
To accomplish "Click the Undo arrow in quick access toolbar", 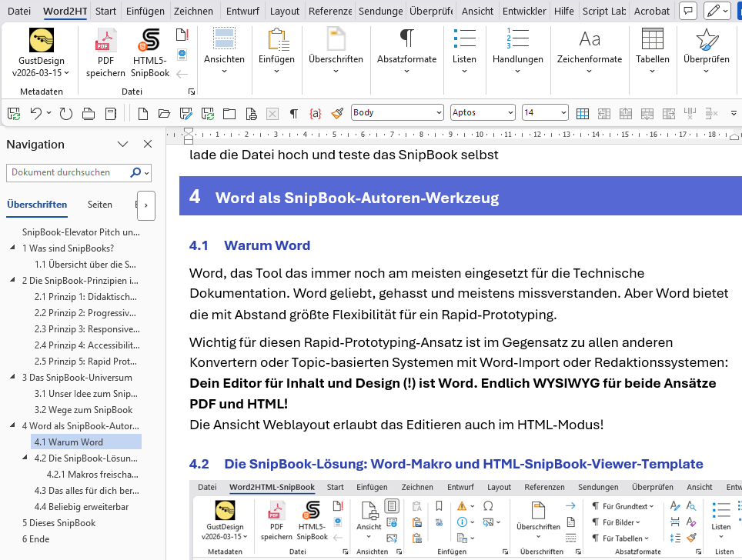I will coord(35,113).
